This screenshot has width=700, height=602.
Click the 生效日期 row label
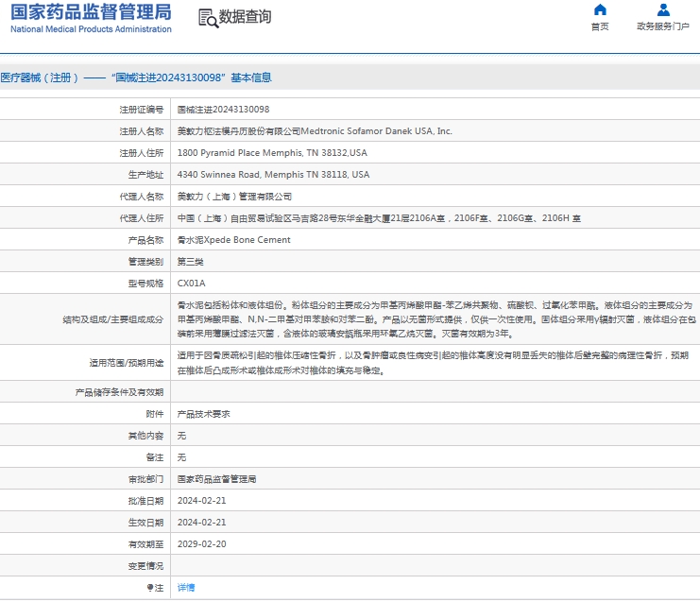145,523
